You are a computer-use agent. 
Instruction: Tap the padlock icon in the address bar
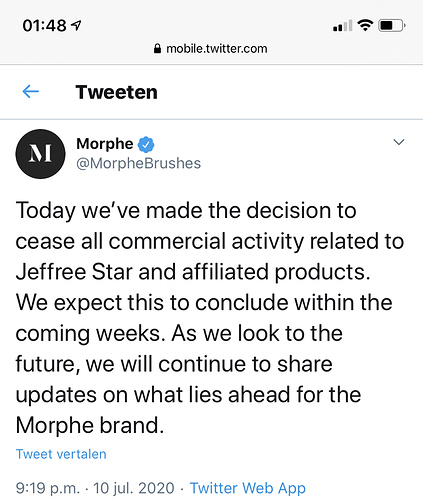coord(157,49)
